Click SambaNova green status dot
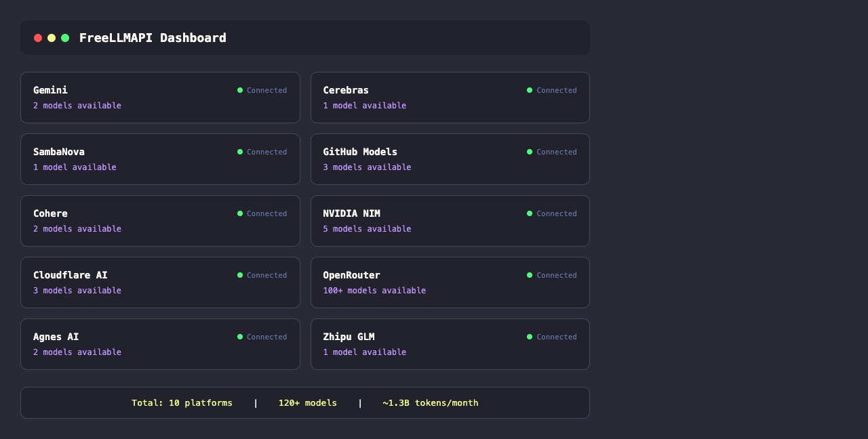 click(240, 152)
